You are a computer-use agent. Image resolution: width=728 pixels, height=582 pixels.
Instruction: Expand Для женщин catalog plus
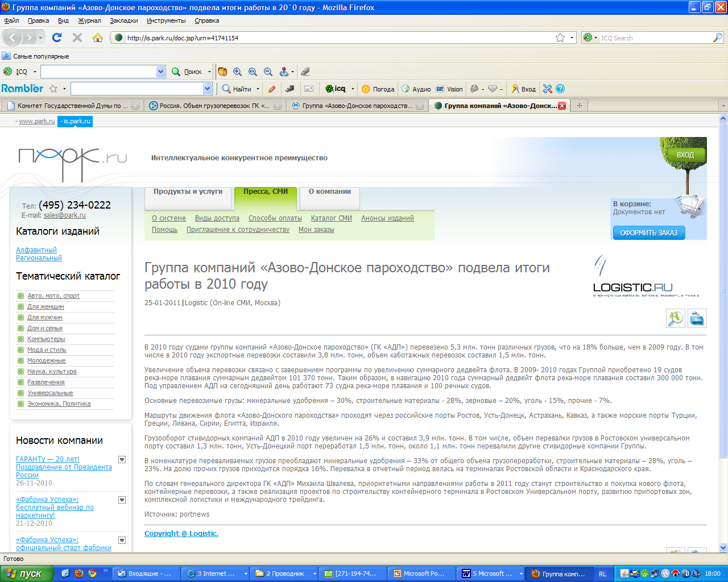(x=20, y=306)
